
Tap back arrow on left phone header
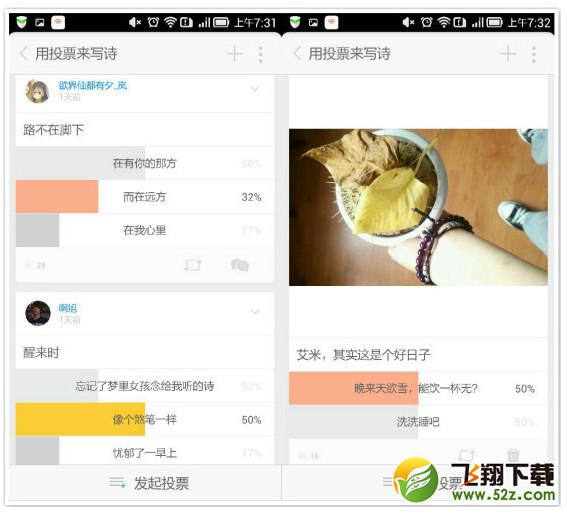point(24,54)
